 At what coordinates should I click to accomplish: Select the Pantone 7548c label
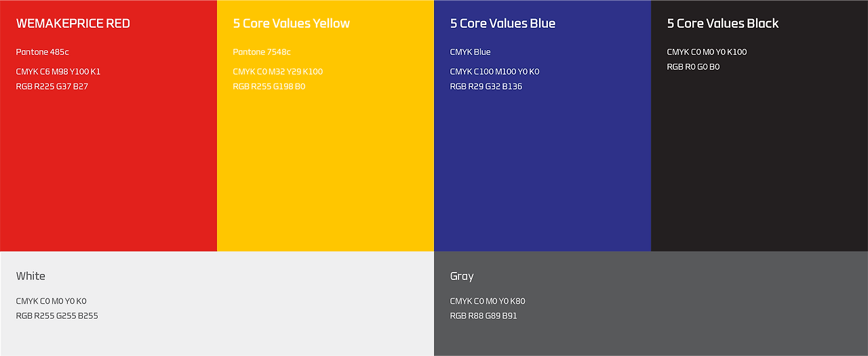coord(262,52)
